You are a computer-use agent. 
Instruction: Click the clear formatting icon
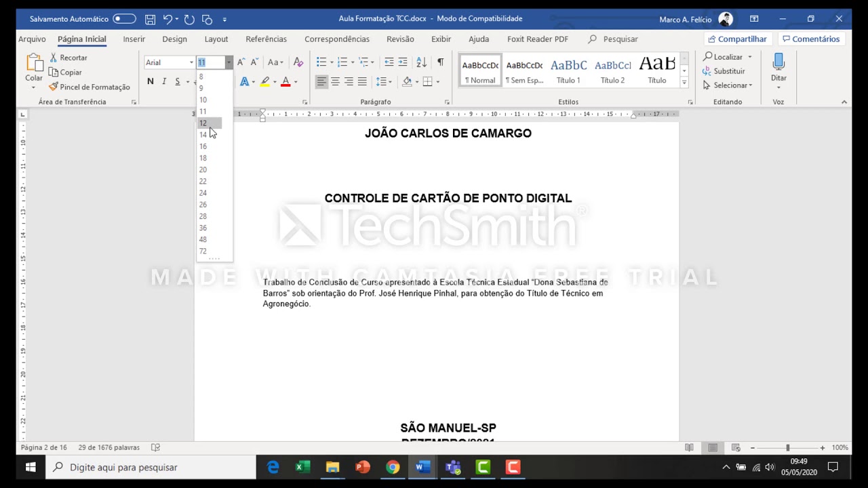(298, 62)
